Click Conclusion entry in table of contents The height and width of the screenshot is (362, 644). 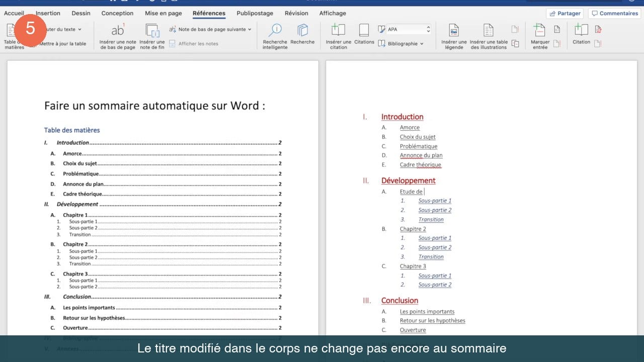[x=163, y=297]
